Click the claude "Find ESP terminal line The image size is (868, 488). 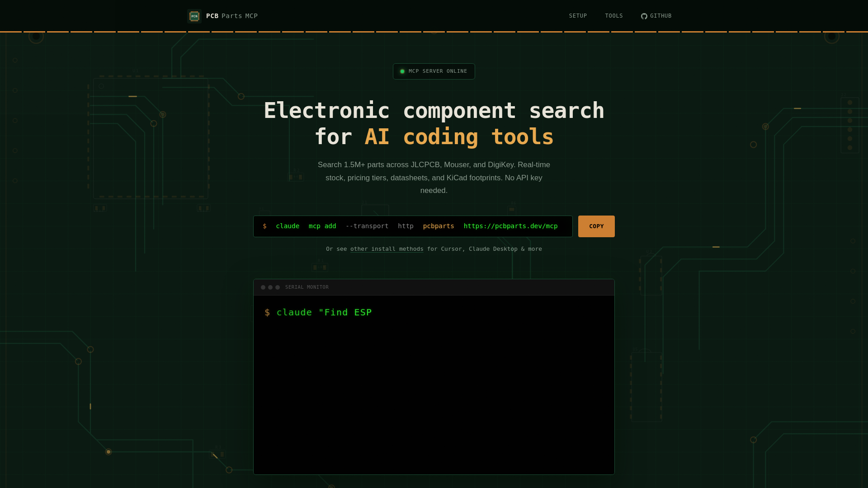tap(318, 312)
